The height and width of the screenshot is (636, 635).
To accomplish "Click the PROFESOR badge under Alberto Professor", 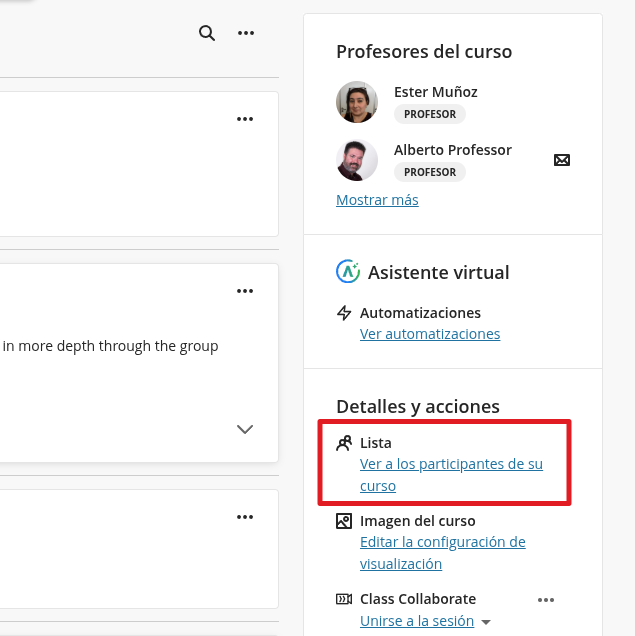I will 430,172.
